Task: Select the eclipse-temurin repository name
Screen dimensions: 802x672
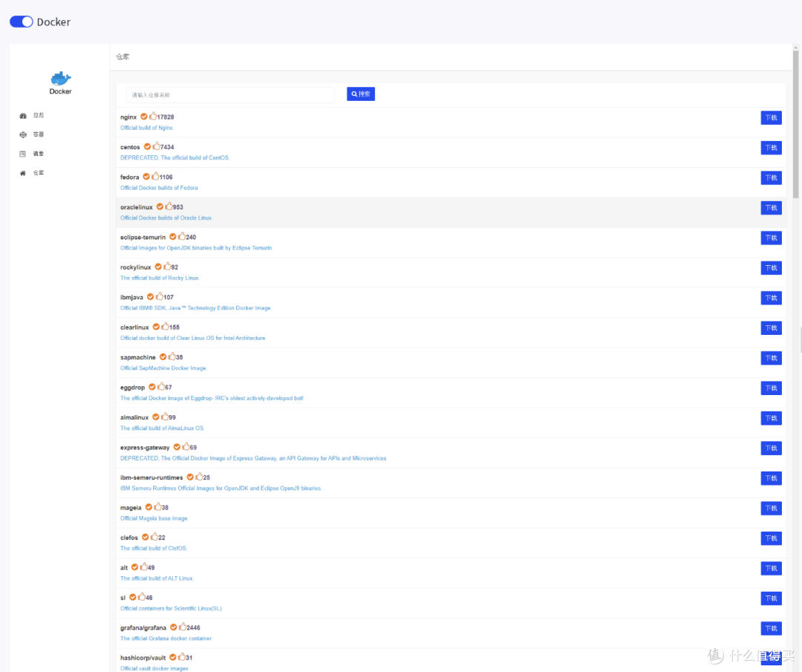Action: point(143,238)
